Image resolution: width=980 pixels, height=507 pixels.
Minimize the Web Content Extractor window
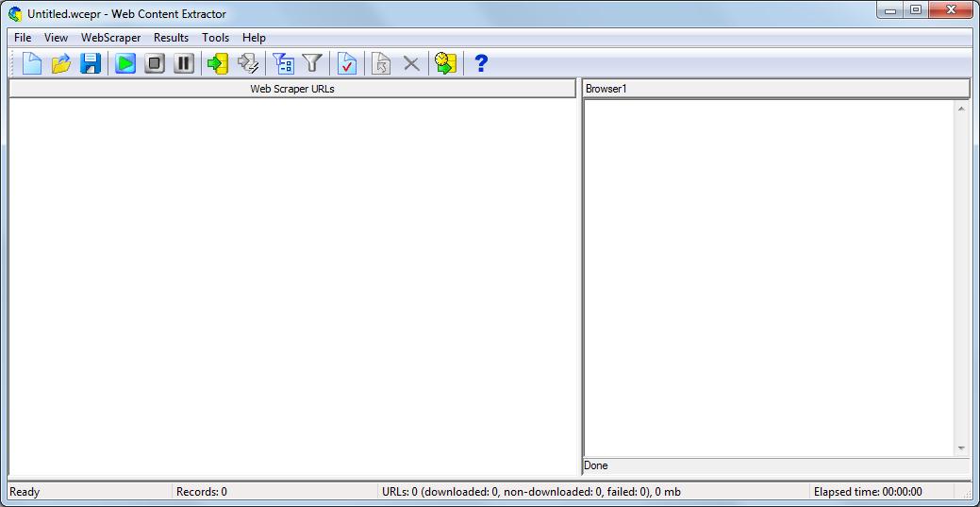pyautogui.click(x=890, y=10)
